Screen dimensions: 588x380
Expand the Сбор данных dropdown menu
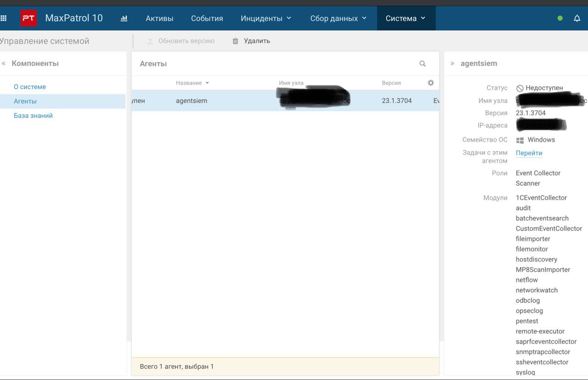click(x=339, y=18)
